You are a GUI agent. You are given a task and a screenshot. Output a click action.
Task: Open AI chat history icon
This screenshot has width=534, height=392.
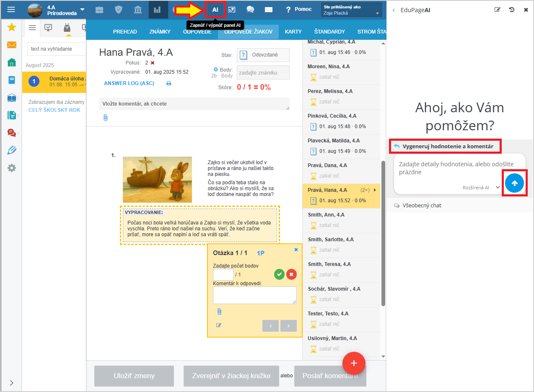coord(512,10)
